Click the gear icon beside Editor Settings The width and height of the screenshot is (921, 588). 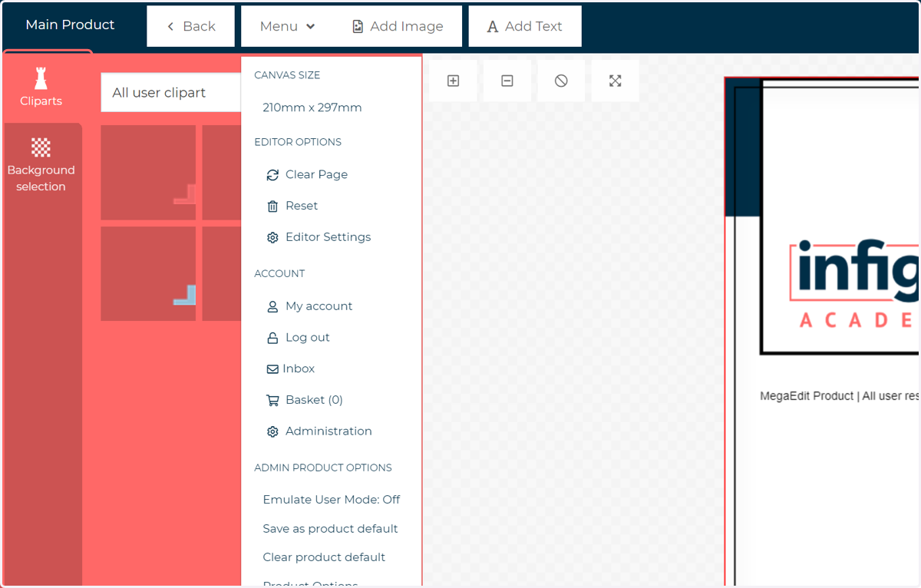(x=272, y=238)
